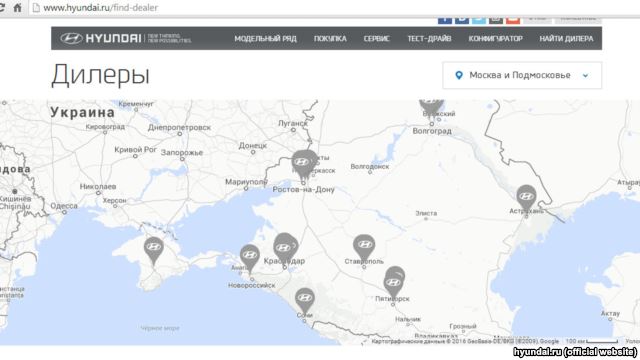640x360 pixels.
Task: Open the КОНФИГУРАТОР menu item
Action: coord(496,38)
